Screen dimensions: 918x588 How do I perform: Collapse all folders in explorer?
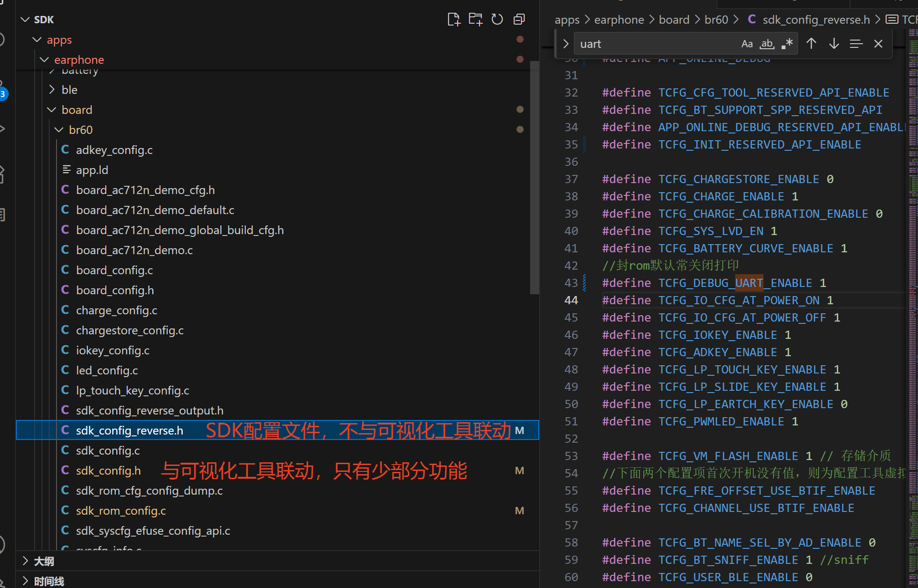[519, 19]
